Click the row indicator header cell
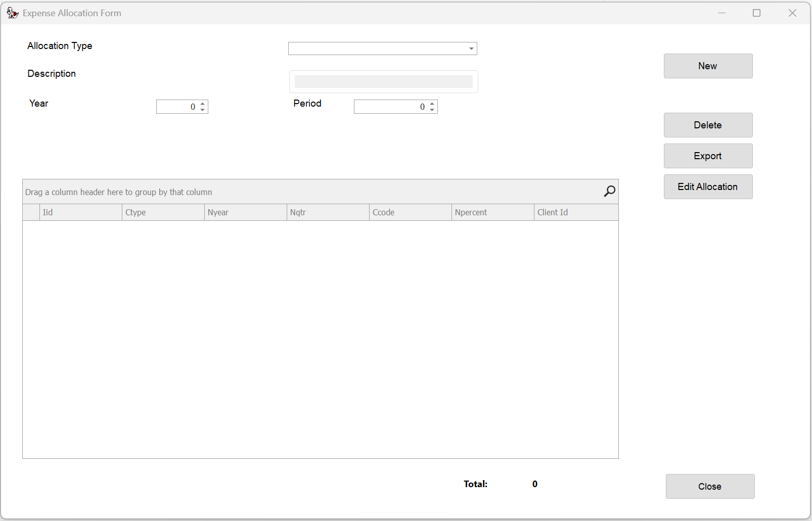The image size is (812, 521). [x=31, y=212]
